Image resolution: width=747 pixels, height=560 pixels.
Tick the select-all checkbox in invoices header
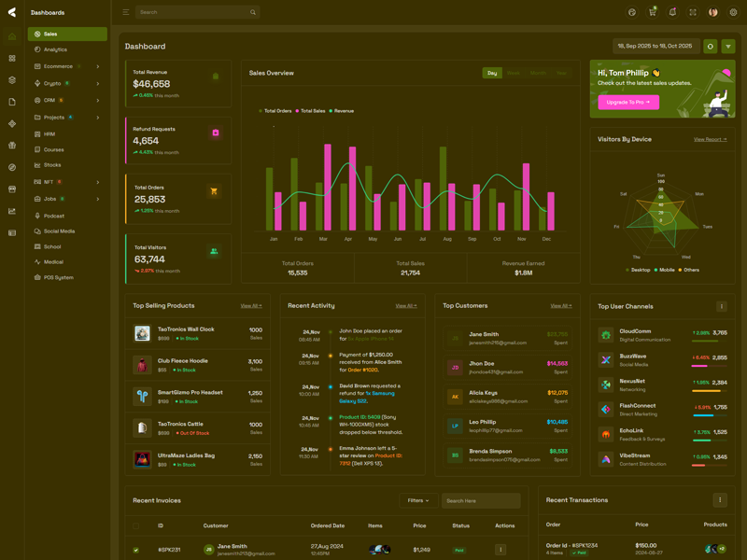pyautogui.click(x=136, y=525)
